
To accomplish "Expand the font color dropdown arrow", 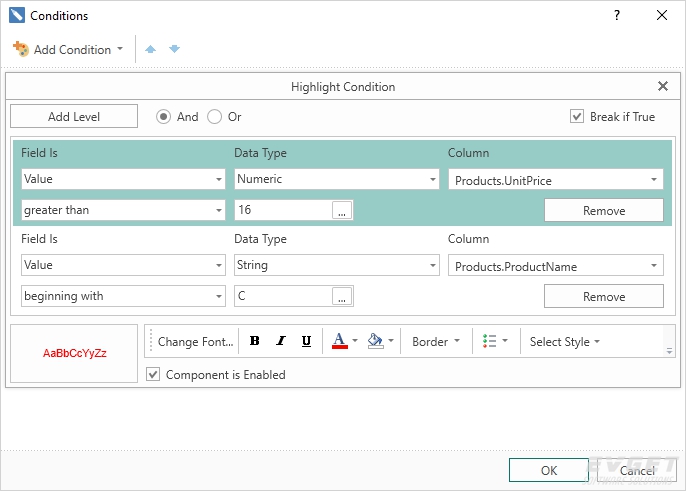I will pos(355,341).
